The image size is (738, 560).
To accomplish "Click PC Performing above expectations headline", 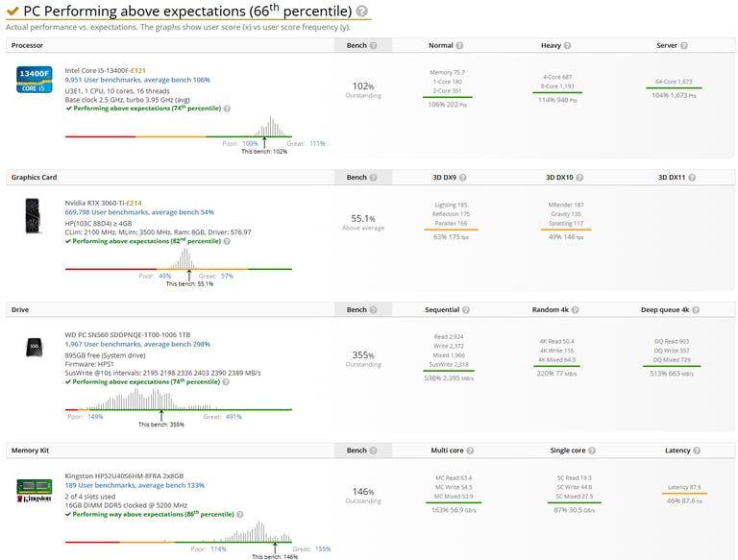I will click(187, 11).
